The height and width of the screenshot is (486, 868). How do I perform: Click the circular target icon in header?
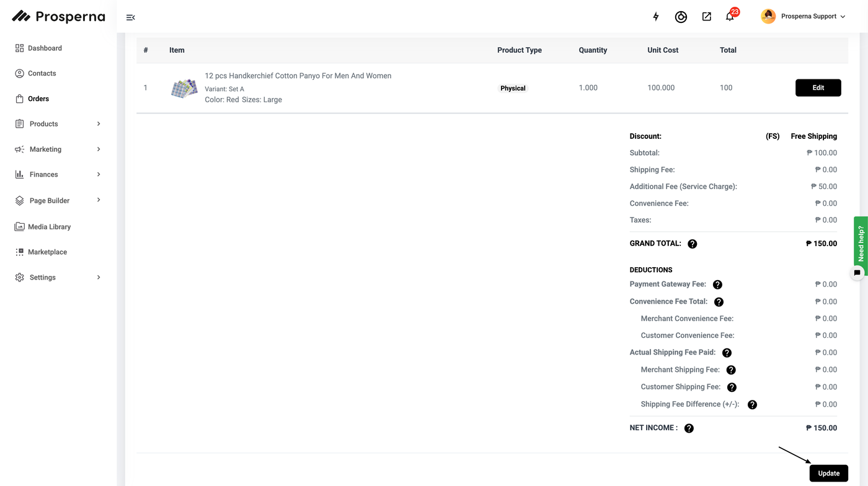[681, 17]
